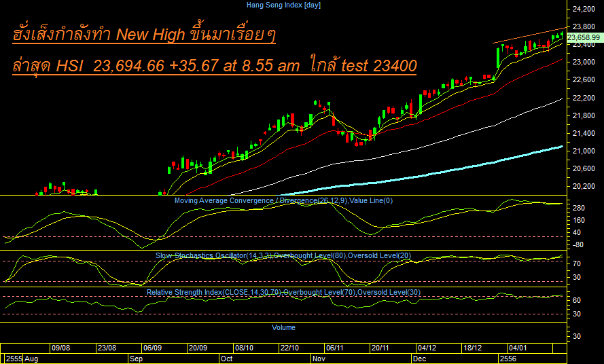Click the 20/11 date marker

[x=380, y=348]
